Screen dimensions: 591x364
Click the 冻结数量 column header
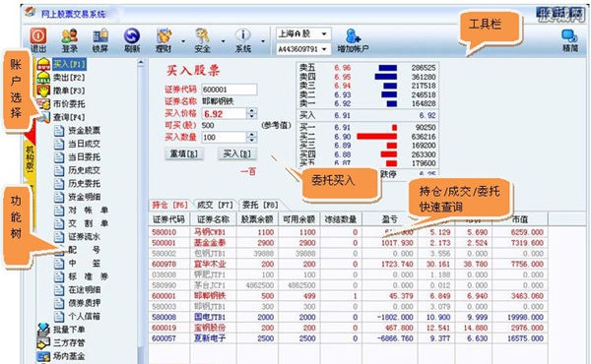coord(341,219)
